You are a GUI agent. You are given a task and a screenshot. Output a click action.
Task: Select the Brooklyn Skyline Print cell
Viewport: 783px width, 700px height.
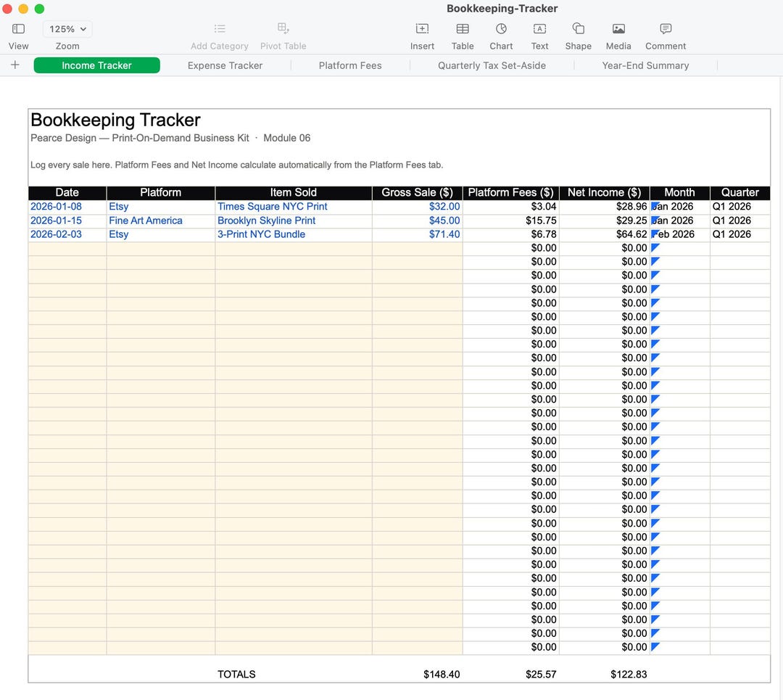(x=294, y=221)
